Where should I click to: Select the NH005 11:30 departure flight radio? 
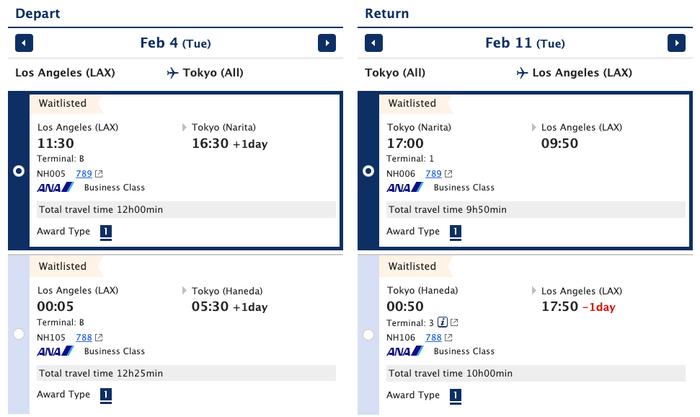(19, 171)
